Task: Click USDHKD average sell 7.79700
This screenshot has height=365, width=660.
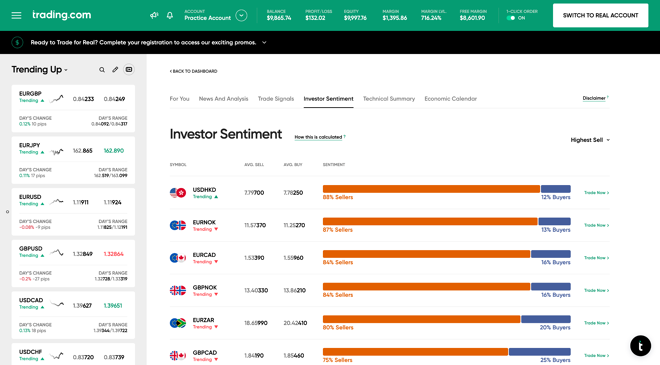Action: [x=254, y=193]
